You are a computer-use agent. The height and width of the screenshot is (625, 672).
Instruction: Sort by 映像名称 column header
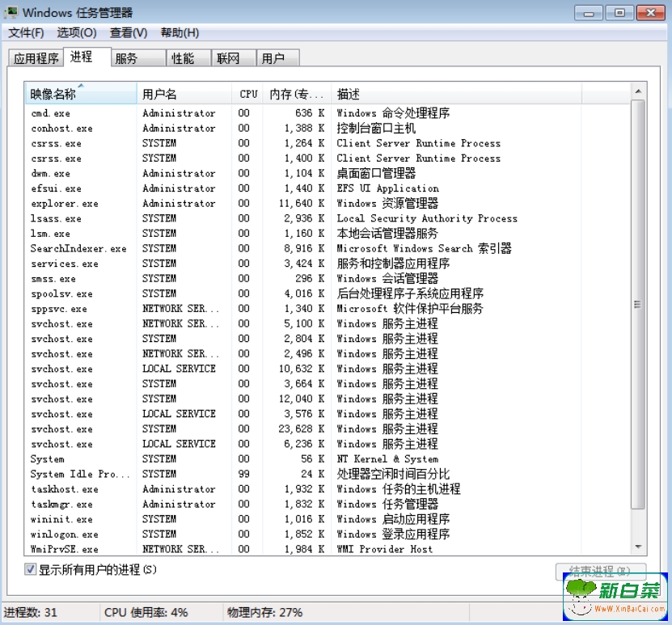pyautogui.click(x=81, y=93)
